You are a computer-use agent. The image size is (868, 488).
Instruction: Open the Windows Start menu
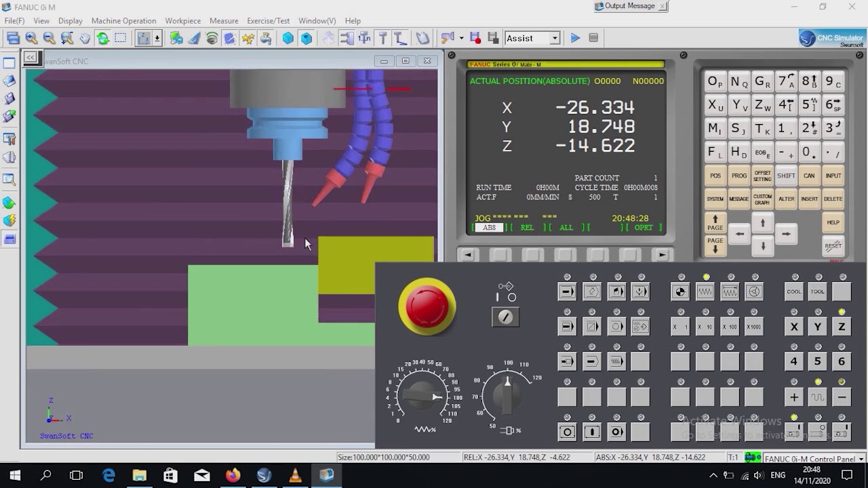coord(15,475)
